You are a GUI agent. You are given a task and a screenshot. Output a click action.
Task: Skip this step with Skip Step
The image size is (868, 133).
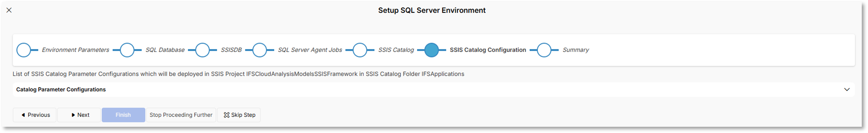click(239, 115)
